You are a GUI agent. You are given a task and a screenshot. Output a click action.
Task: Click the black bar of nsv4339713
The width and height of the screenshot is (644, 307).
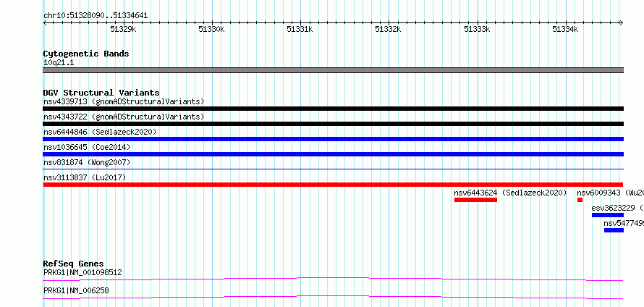(x=333, y=109)
